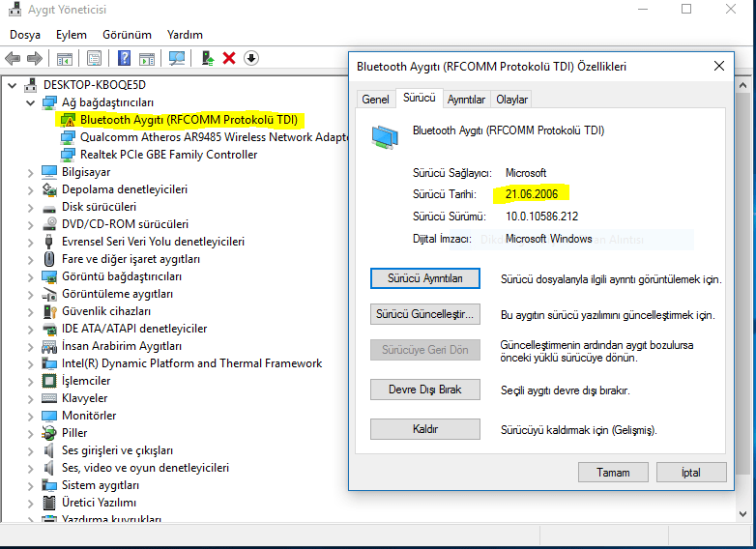
Task: Click the Klavyeler keyboard icon
Action: pyautogui.click(x=49, y=398)
